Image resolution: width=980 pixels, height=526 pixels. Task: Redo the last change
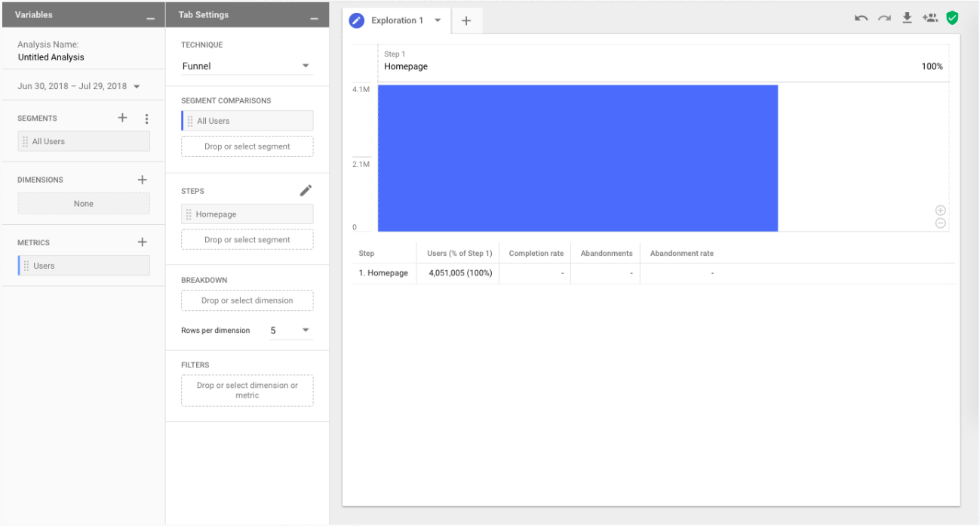click(883, 18)
